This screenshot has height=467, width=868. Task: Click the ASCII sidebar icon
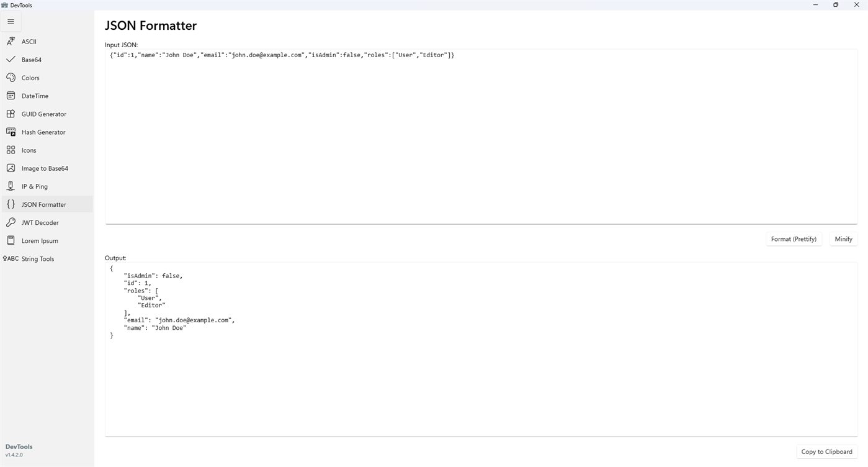[x=11, y=42]
